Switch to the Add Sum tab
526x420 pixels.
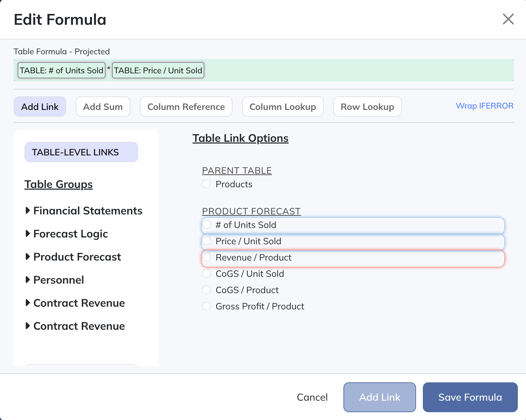pyautogui.click(x=103, y=107)
